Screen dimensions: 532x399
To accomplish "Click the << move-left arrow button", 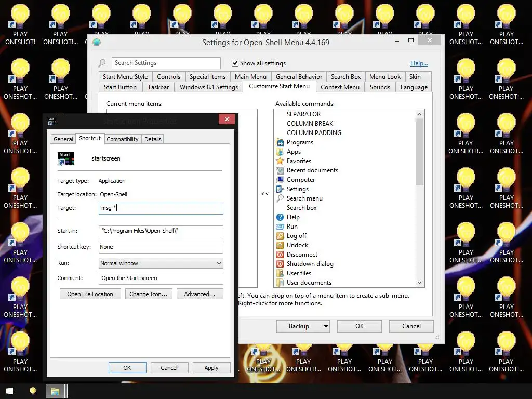I will click(x=265, y=194).
